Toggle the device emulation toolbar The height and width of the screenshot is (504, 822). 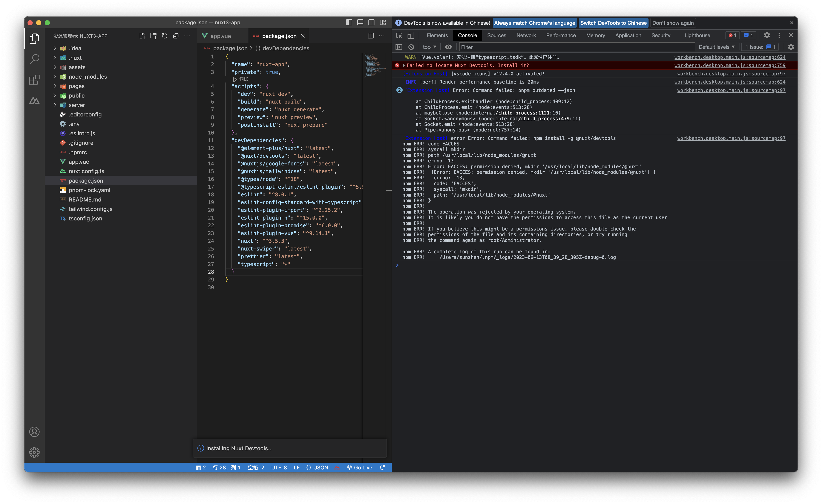tap(411, 35)
